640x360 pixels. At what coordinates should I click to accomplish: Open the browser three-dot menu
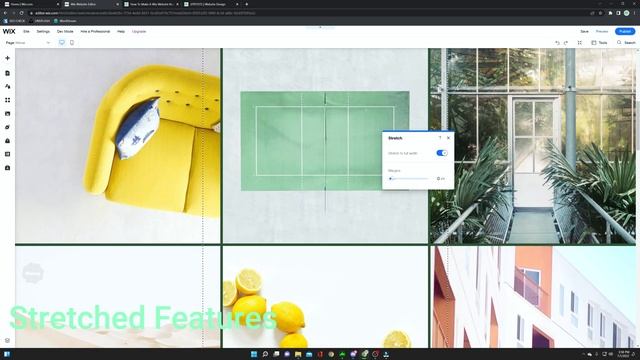(635, 13)
